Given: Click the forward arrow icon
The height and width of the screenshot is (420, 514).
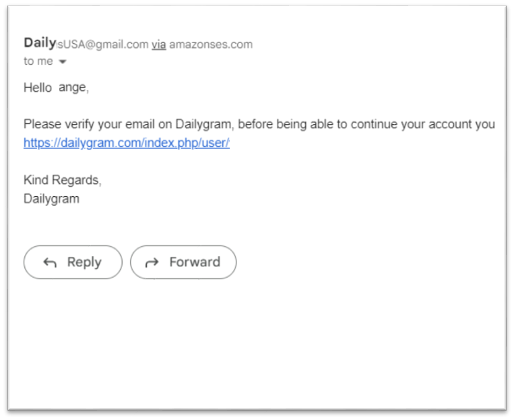Looking at the screenshot, I should coord(152,262).
